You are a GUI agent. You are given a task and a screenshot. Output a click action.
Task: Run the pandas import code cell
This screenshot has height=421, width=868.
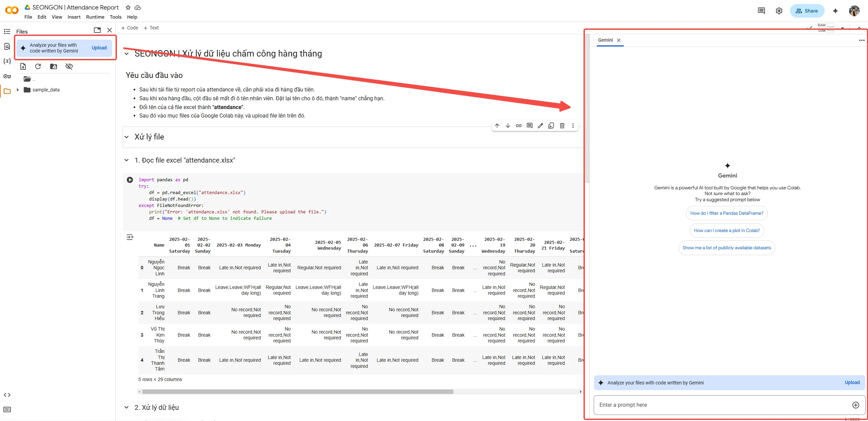point(130,180)
